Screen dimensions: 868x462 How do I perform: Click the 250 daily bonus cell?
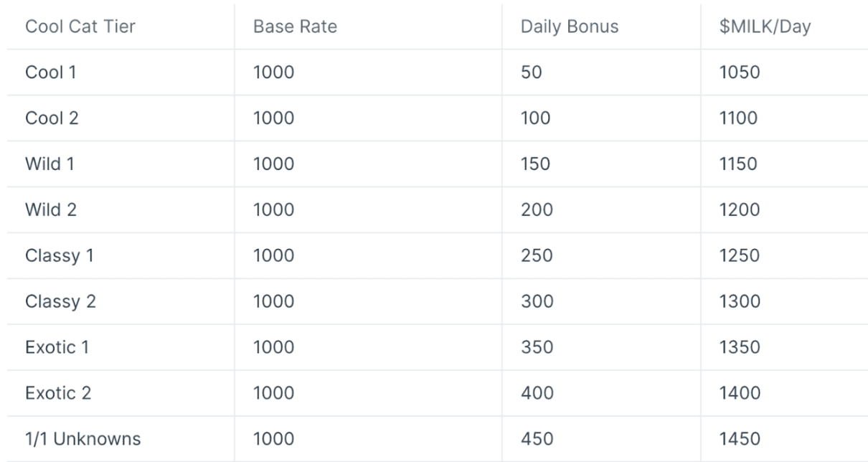537,256
